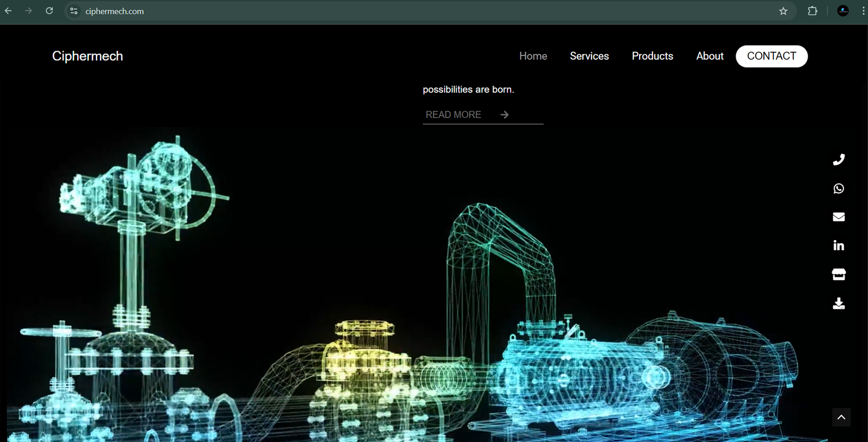Open the browser extensions puzzle icon

[x=812, y=11]
